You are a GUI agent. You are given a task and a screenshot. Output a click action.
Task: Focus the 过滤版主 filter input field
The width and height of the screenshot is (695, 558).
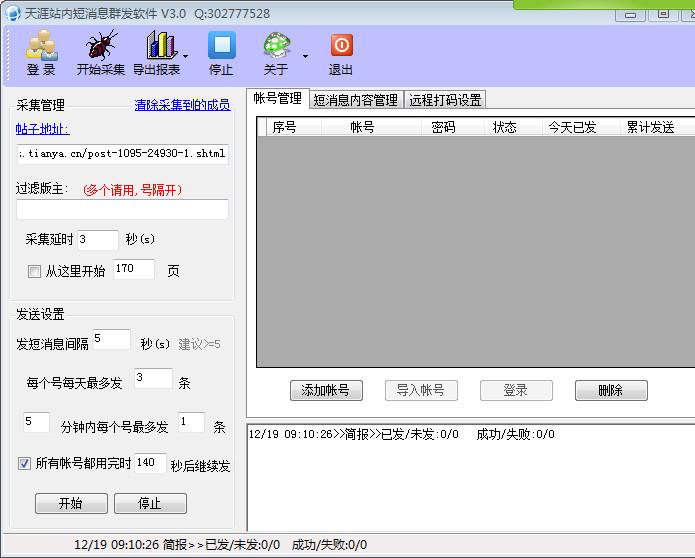pos(122,210)
